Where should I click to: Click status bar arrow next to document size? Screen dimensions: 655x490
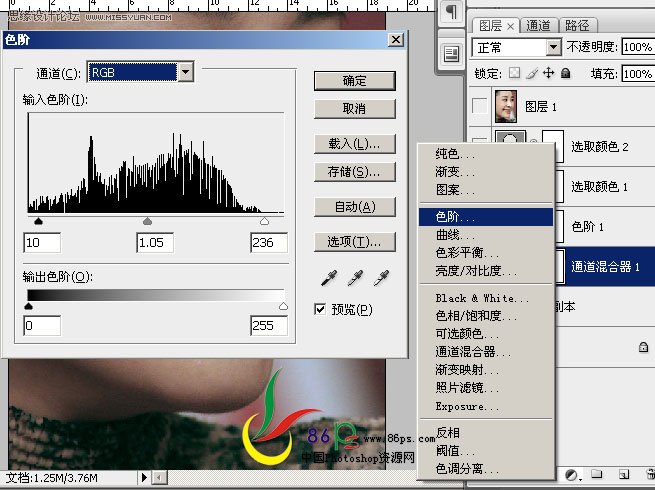(144, 477)
